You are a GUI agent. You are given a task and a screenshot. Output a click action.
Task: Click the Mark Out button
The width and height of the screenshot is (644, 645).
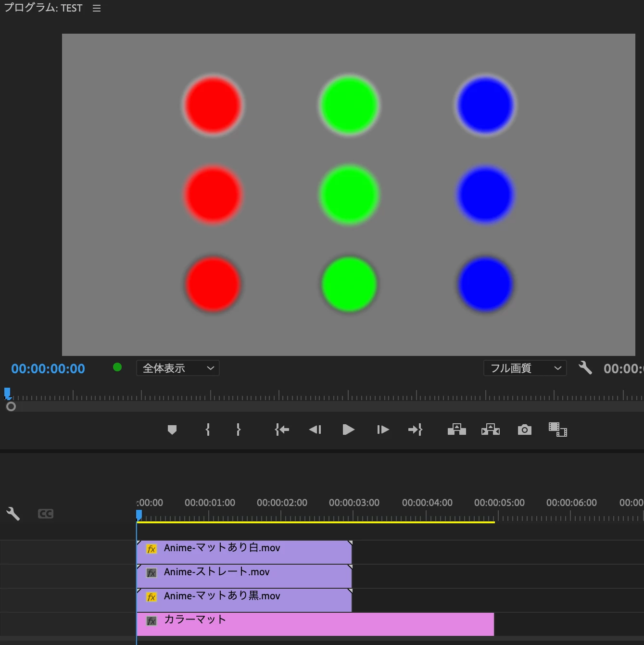pyautogui.click(x=239, y=430)
